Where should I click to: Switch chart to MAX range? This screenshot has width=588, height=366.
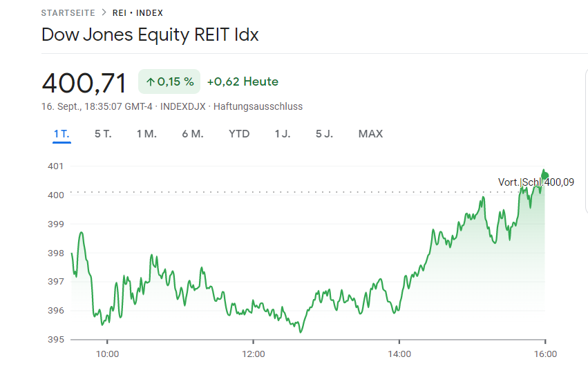point(370,134)
